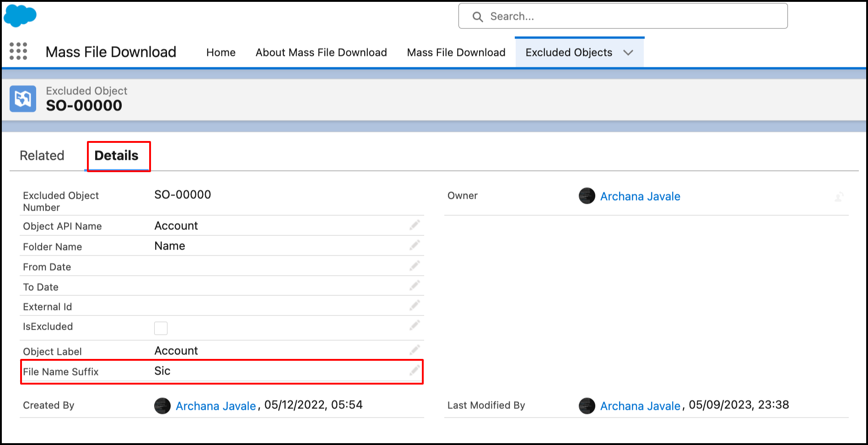Click the Excluded Object record icon
Viewport: 868px width, 445px height.
click(23, 98)
